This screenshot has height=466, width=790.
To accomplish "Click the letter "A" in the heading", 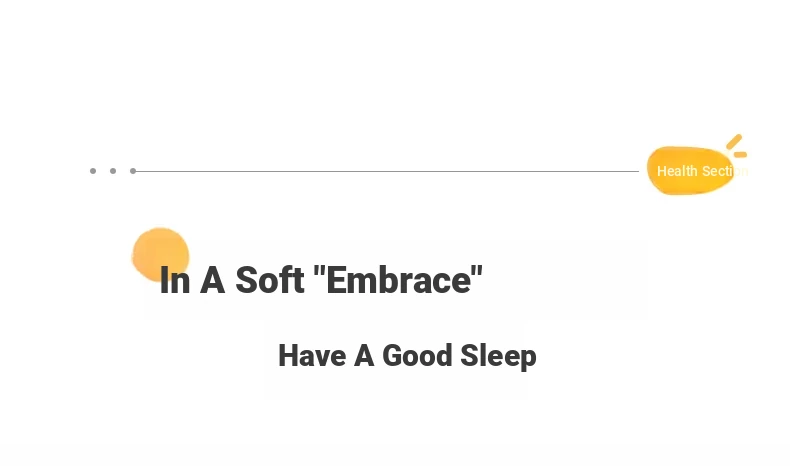I will (x=212, y=280).
